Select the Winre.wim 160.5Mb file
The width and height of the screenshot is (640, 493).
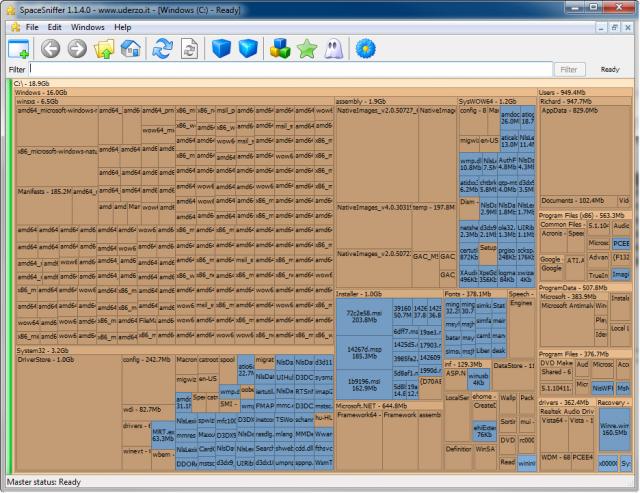[x=615, y=429]
